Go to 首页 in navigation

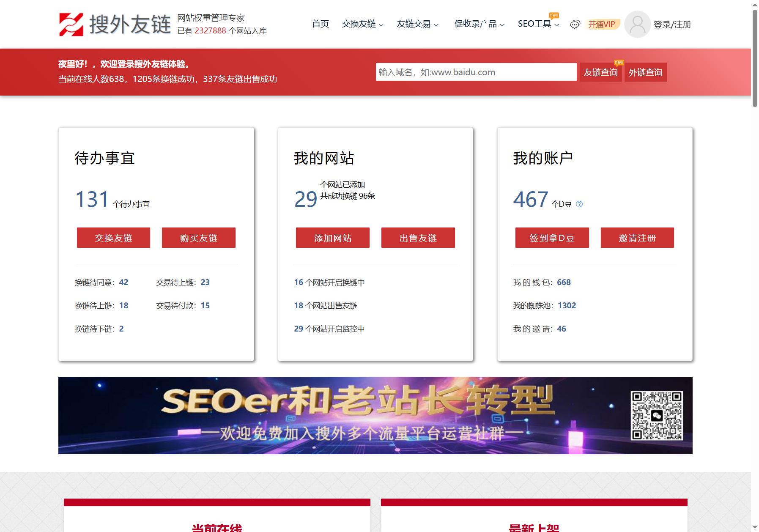tap(321, 24)
